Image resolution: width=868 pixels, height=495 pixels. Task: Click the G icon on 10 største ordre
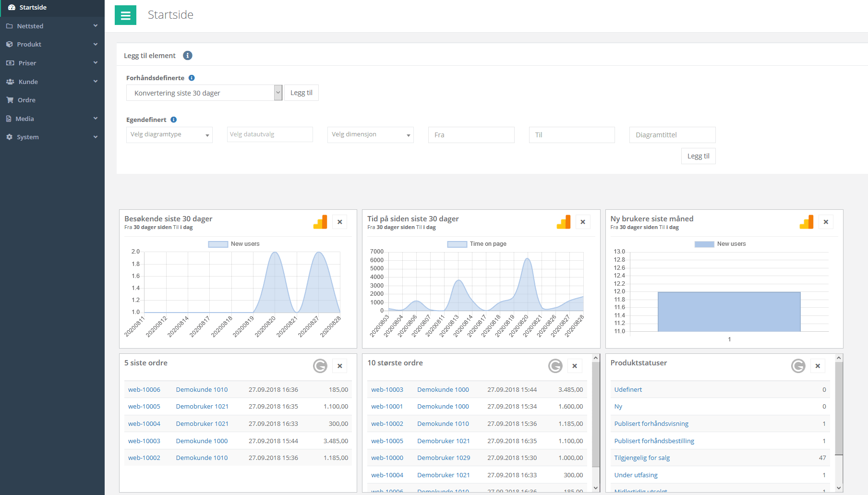[555, 366]
